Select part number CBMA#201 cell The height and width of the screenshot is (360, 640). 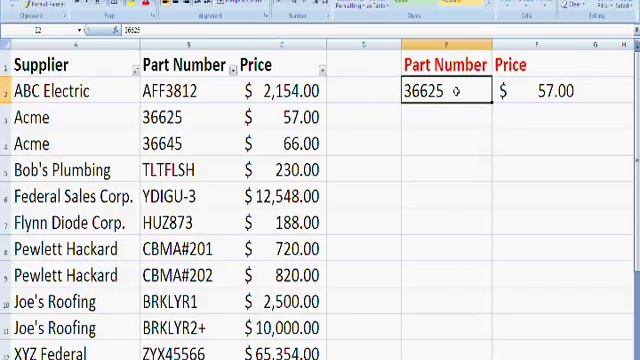(189, 248)
